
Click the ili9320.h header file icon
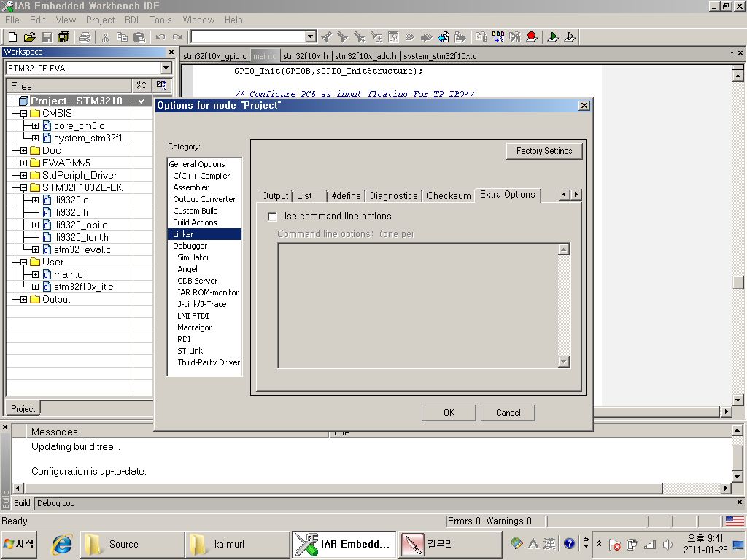[x=47, y=212]
